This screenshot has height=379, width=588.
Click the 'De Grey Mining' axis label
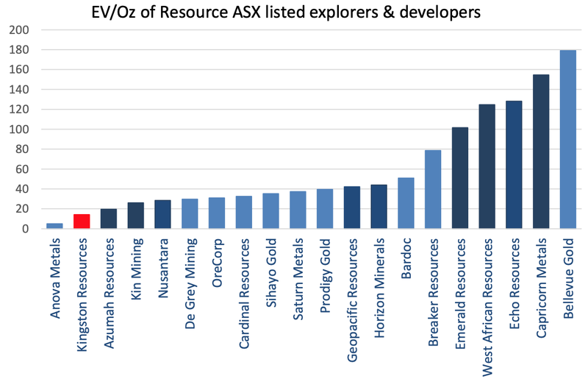click(x=190, y=283)
